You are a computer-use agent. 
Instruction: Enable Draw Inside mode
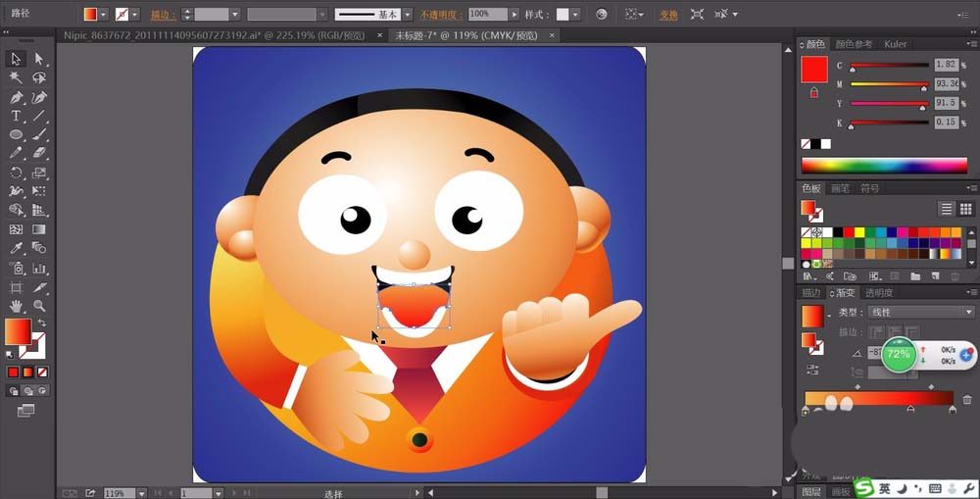click(42, 391)
